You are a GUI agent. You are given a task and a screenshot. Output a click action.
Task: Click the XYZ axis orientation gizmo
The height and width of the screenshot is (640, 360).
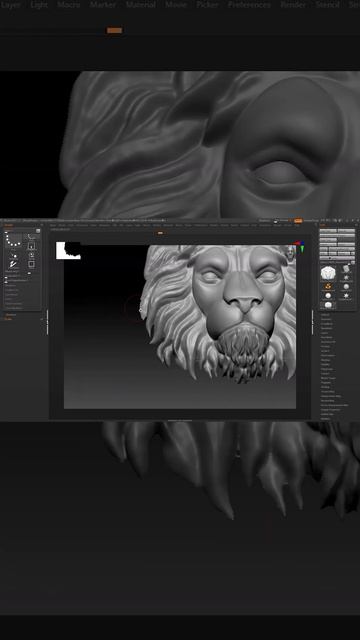coord(300,246)
